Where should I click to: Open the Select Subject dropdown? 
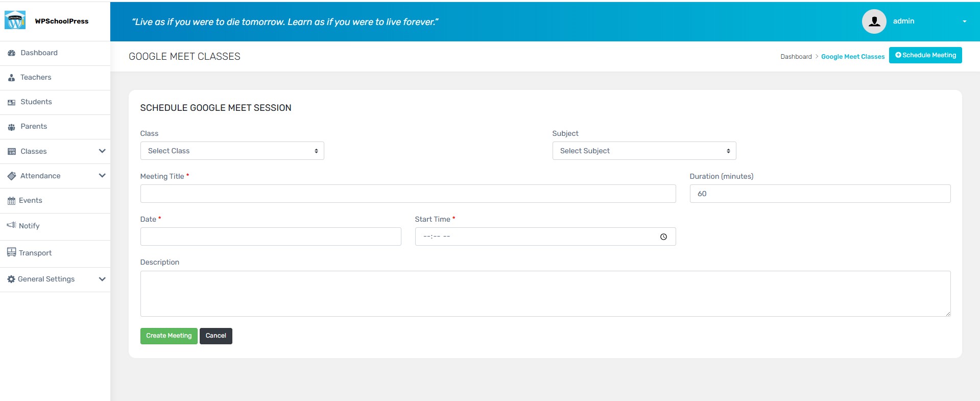(x=644, y=151)
